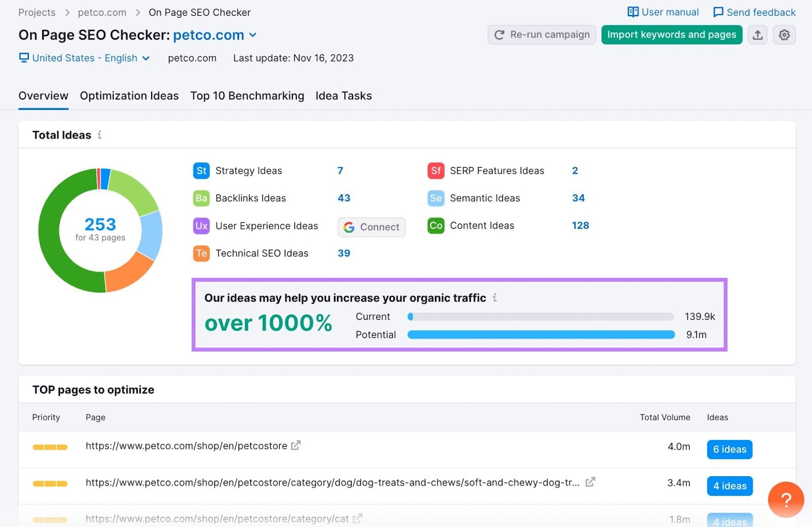Click the export upload icon near settings
This screenshot has width=812, height=527.
pos(758,35)
